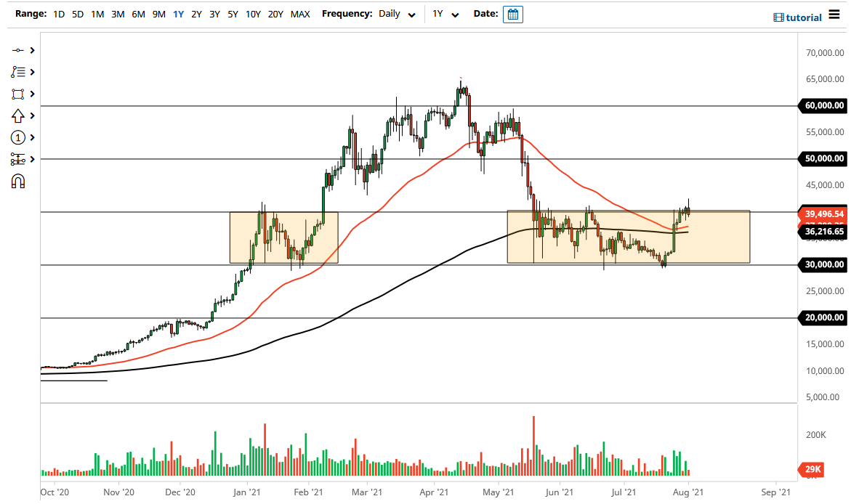Set range to MAX

click(300, 14)
